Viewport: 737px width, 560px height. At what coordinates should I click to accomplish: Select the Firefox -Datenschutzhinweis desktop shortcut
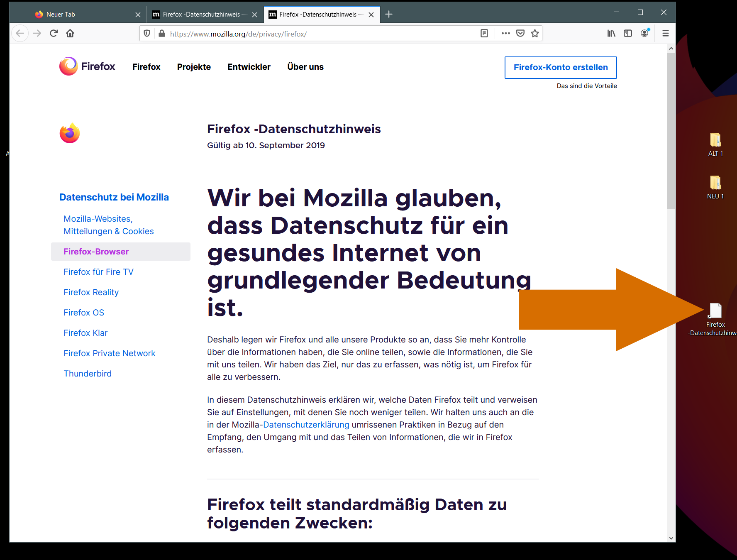[715, 320]
